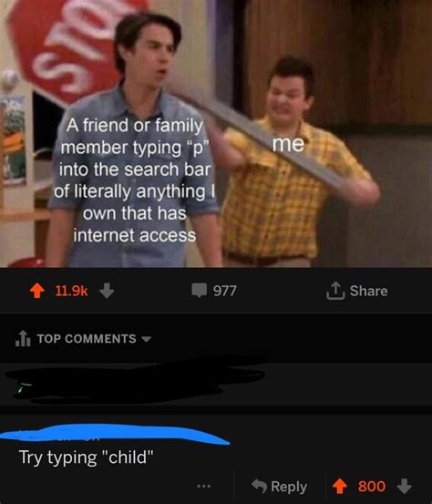Upvote the post with 11.9k votes
Image resolution: width=432 pixels, height=504 pixels.
tap(37, 291)
